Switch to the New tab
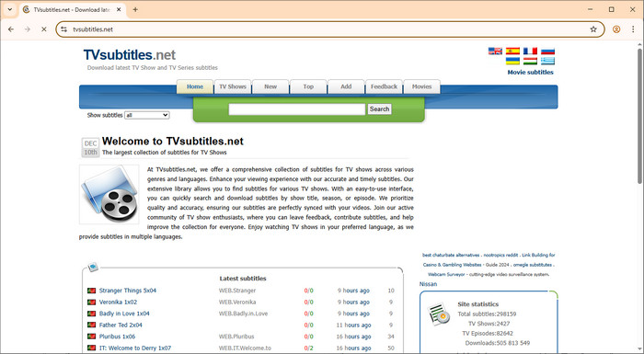The width and height of the screenshot is (644, 354). click(x=270, y=86)
